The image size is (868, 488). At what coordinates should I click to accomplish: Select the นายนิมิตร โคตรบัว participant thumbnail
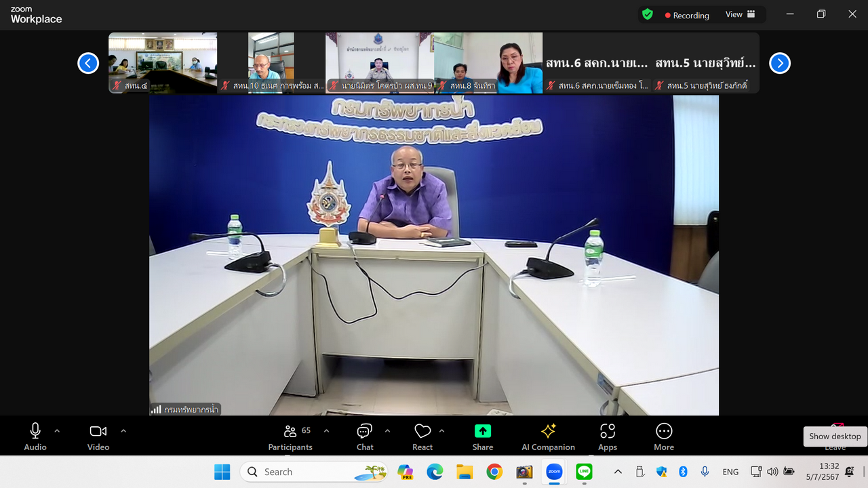pyautogui.click(x=380, y=62)
